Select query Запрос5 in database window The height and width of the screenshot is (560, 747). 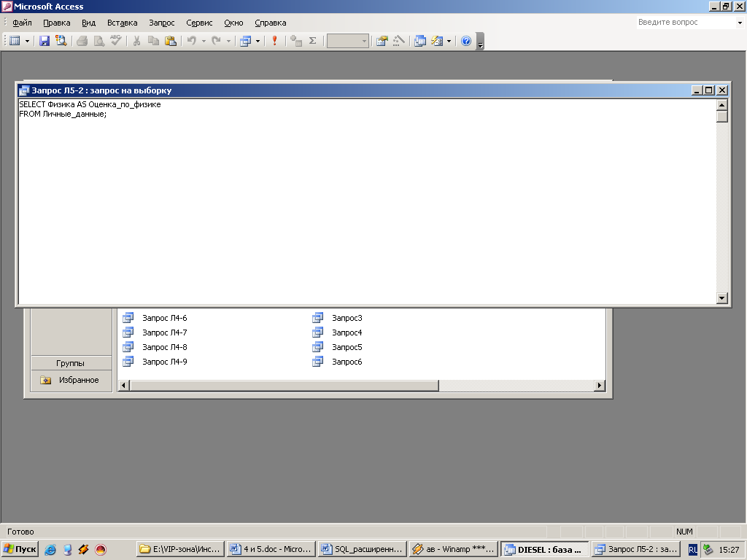347,347
